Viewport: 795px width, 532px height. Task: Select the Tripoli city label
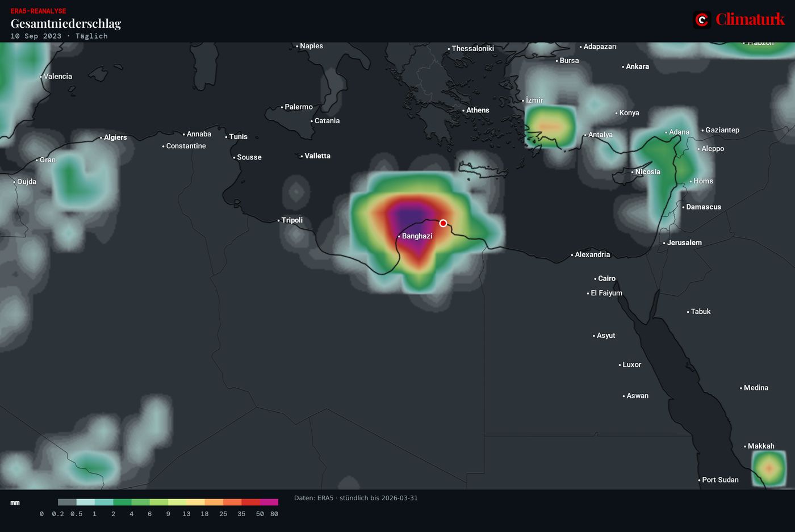point(292,220)
